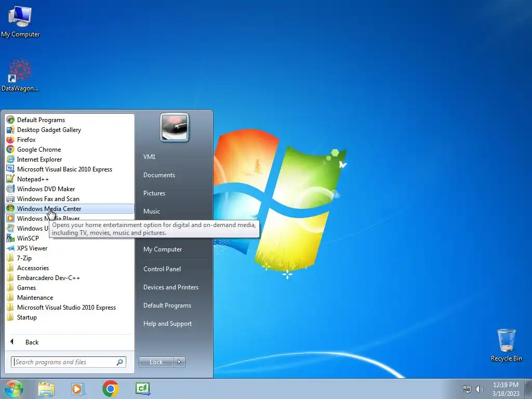This screenshot has height=399, width=532.
Task: Click the Start orb button
Action: 14,389
